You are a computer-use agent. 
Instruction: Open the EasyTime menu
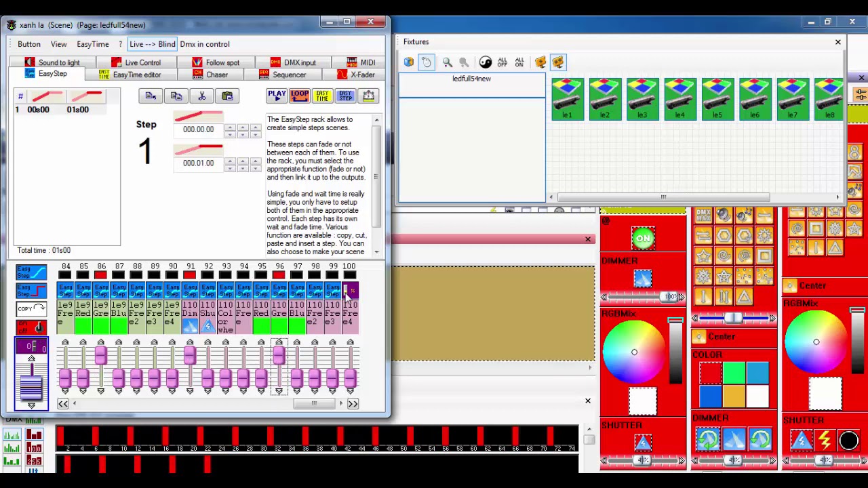(x=93, y=44)
